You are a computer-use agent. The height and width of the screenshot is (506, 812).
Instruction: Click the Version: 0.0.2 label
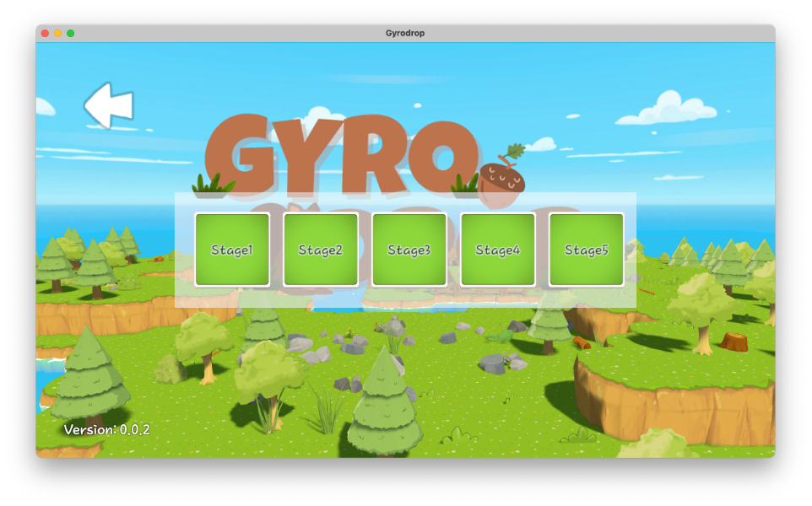tap(107, 429)
